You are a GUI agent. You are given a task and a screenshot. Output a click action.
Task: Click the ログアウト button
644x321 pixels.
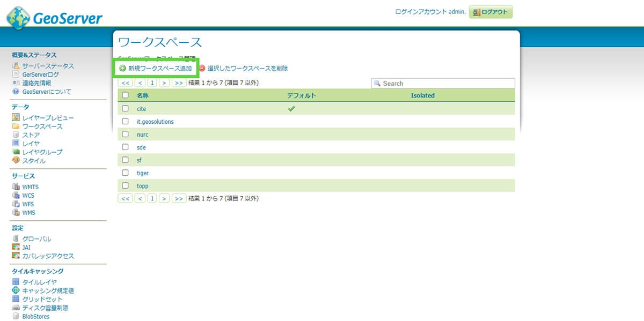pos(491,12)
